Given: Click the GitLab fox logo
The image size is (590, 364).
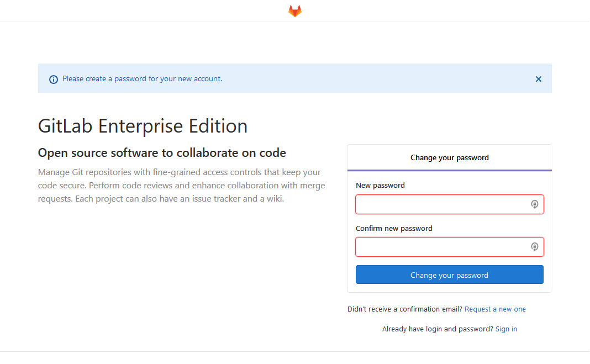Looking at the screenshot, I should tap(295, 11).
